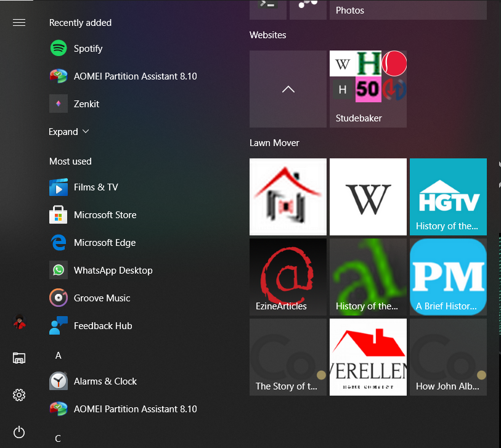Open the user account picture
The height and width of the screenshot is (448, 501).
(x=20, y=322)
